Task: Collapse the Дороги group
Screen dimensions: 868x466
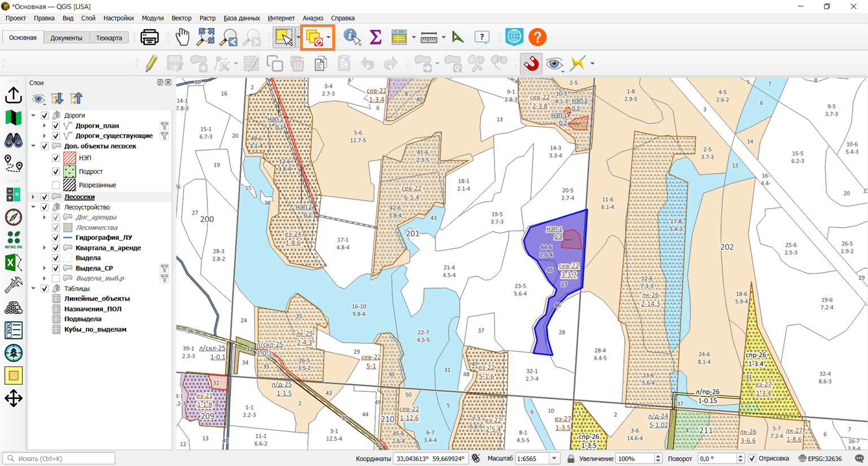Action: point(34,115)
